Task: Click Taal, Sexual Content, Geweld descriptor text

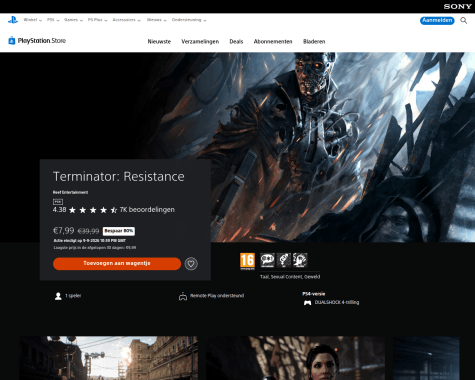Action: pos(290,277)
